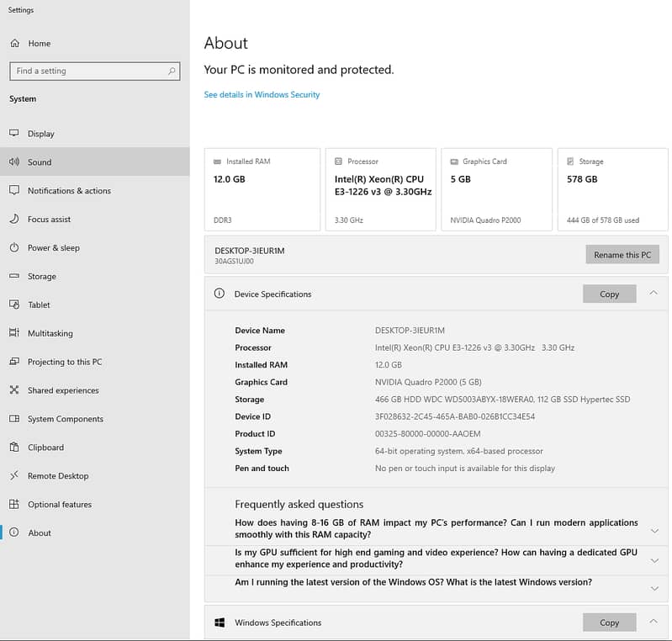Click Rename this PC button
This screenshot has height=641, width=672.
[x=622, y=255]
